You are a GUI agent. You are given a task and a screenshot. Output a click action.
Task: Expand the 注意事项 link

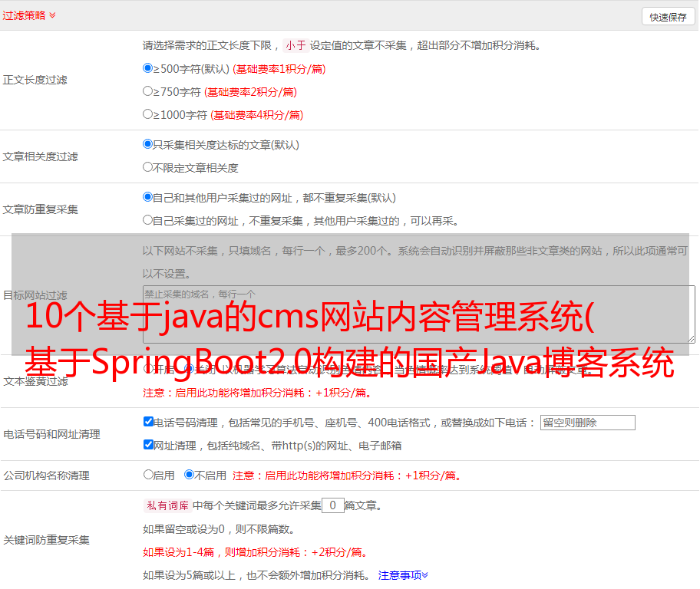(x=403, y=575)
